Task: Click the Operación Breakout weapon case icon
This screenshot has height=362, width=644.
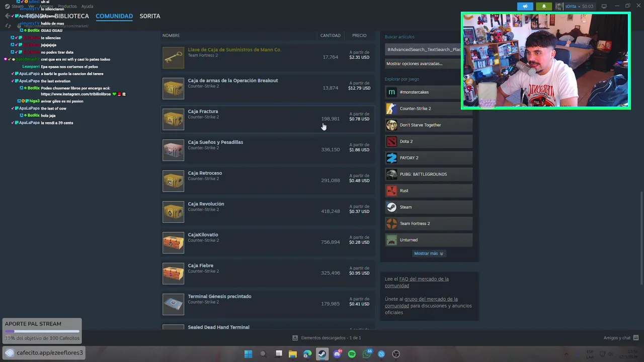Action: click(x=173, y=88)
